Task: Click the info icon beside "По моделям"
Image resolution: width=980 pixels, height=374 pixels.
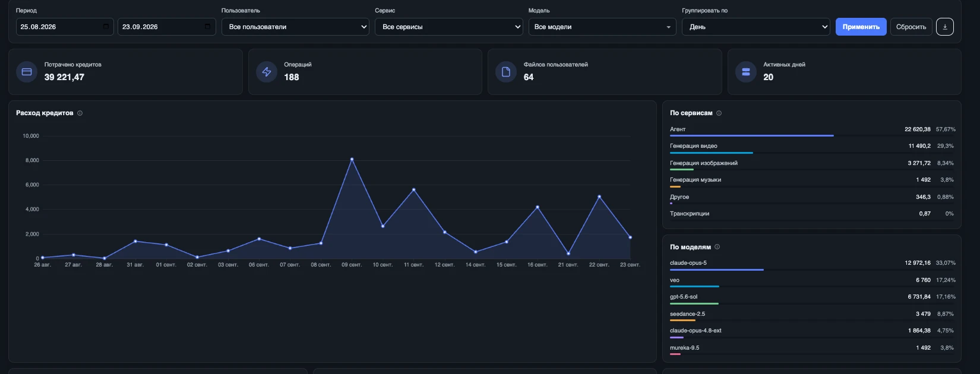Action: click(x=717, y=247)
